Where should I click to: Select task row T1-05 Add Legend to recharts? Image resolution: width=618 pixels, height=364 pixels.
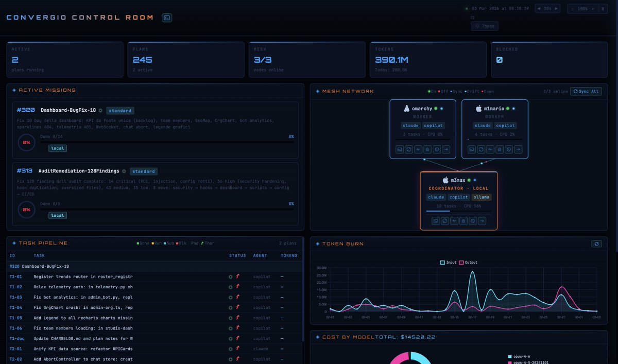154,318
